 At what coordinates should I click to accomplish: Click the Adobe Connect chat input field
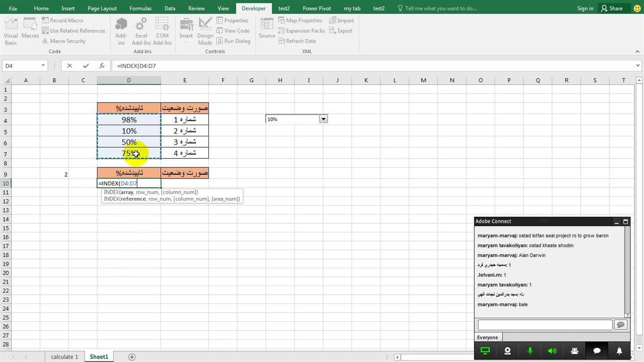[544, 325]
